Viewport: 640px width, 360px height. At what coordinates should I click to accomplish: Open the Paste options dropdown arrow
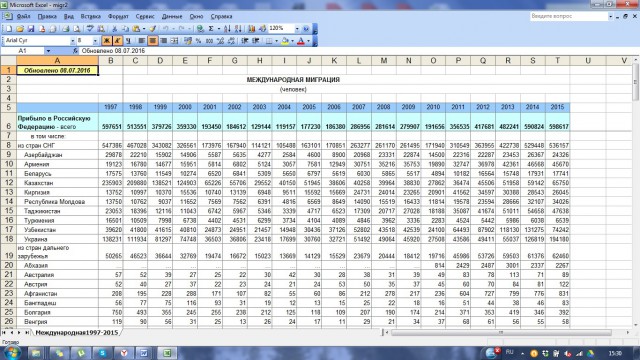[144, 29]
